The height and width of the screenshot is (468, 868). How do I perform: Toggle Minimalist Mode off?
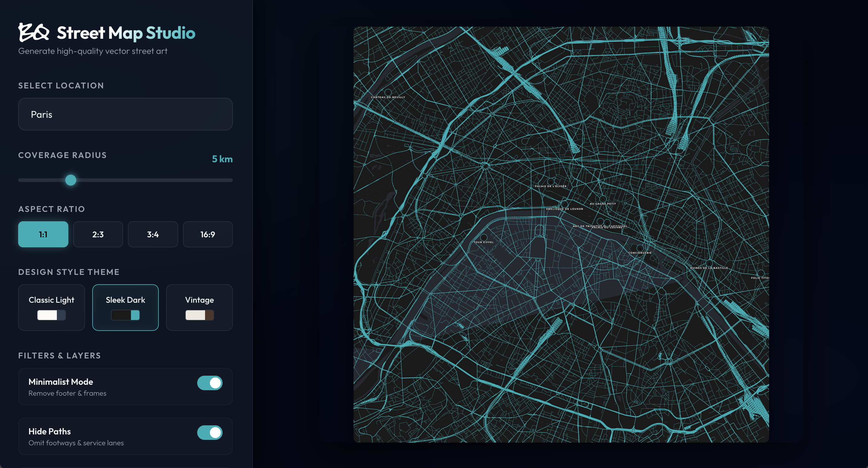[x=210, y=383]
